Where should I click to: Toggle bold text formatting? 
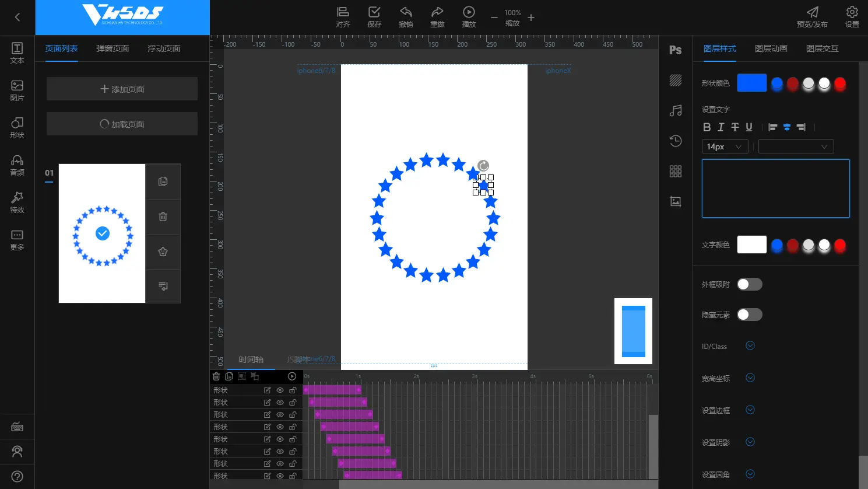[707, 127]
